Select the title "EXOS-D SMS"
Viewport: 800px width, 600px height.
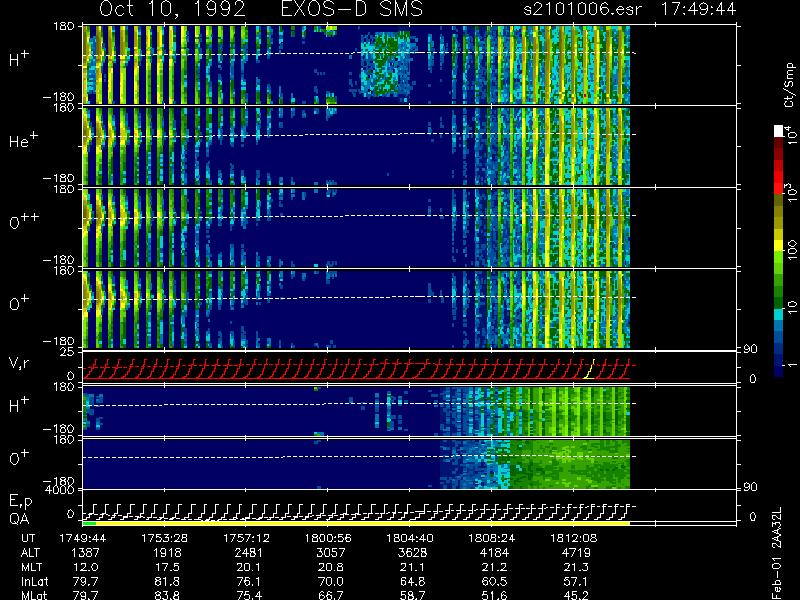(352, 9)
